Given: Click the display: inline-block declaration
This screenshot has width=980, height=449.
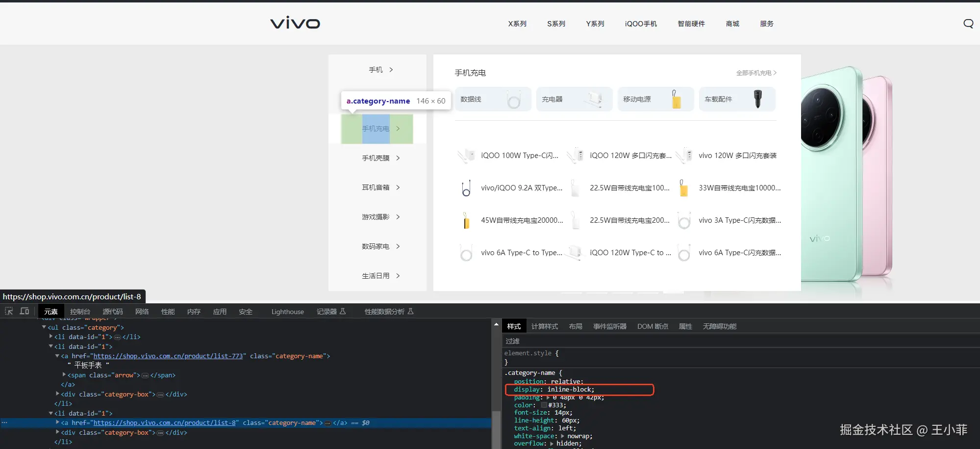Looking at the screenshot, I should pyautogui.click(x=554, y=390).
